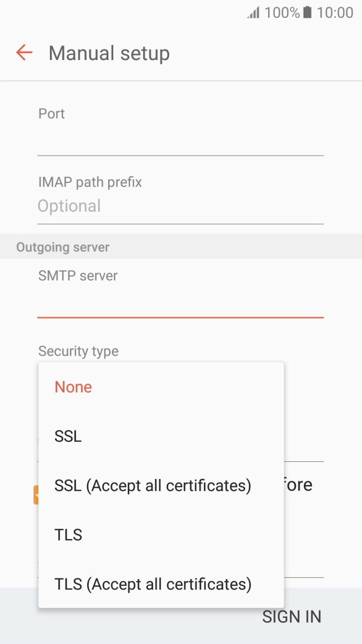This screenshot has width=362, height=644.
Task: Tap the IMAP path prefix Optional field
Action: tap(180, 207)
